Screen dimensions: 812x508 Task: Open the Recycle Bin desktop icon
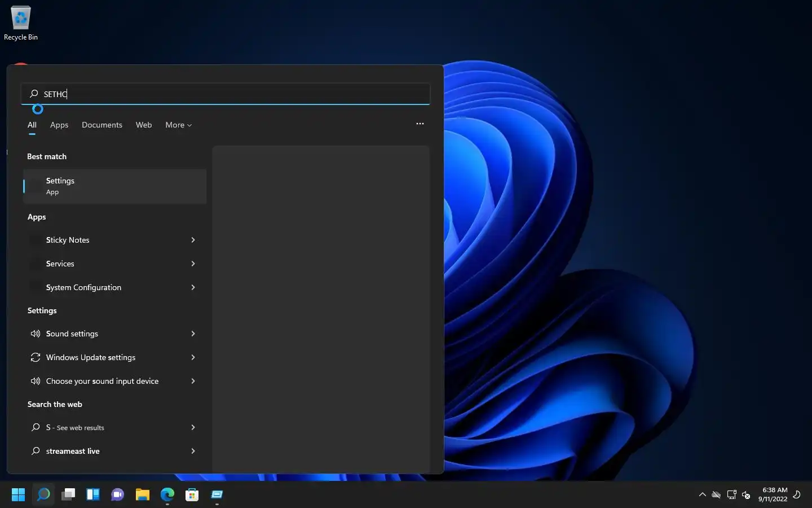point(21,24)
